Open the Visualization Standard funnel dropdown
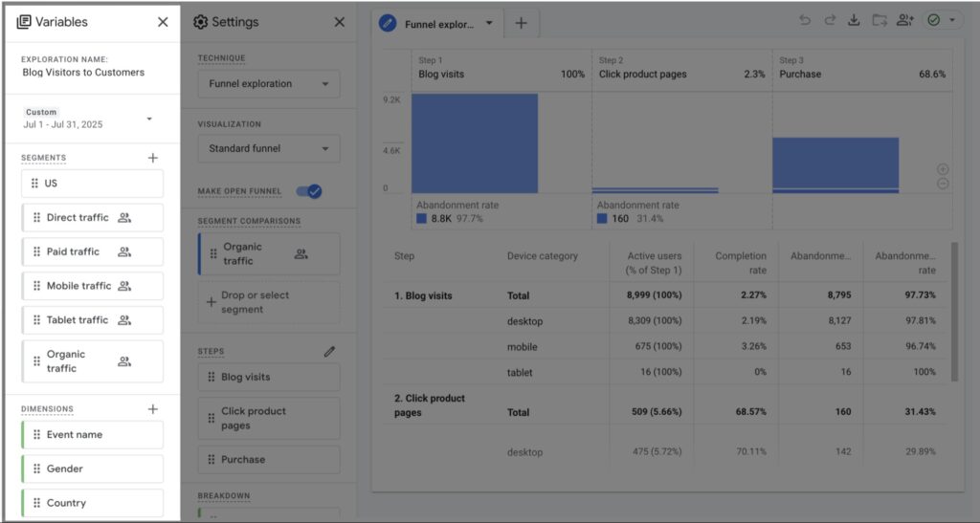The image size is (980, 523). click(x=268, y=149)
